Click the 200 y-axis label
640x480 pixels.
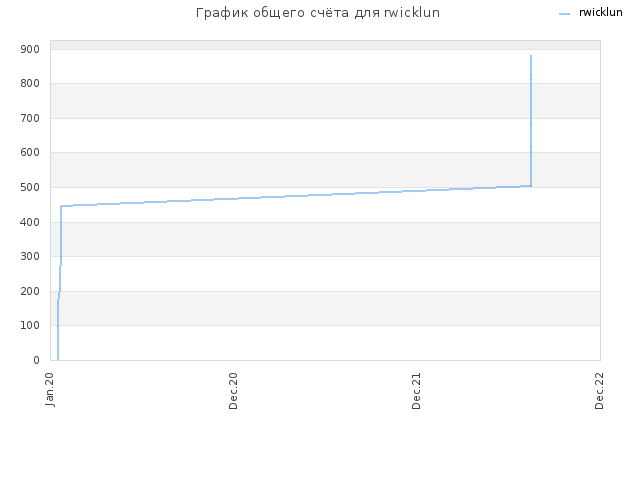click(x=30, y=291)
